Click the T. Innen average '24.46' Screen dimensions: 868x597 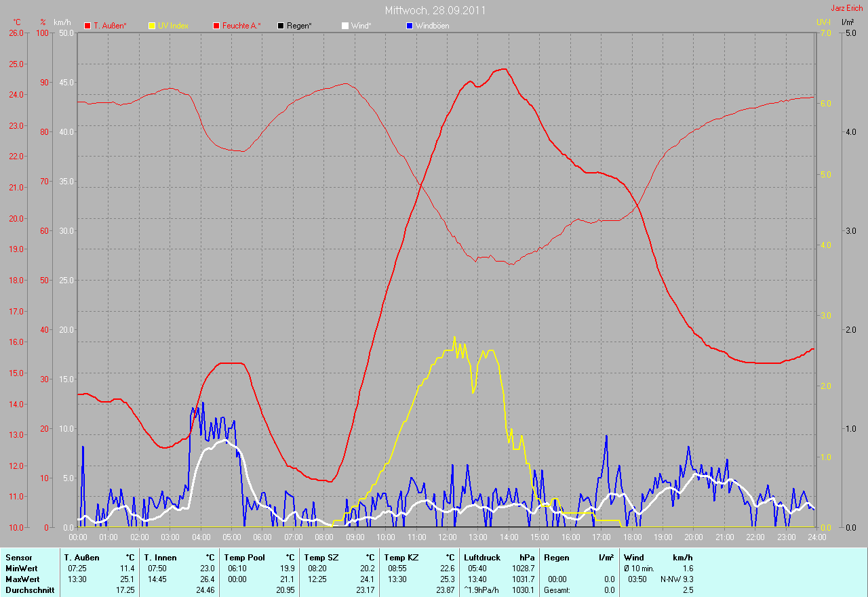(204, 590)
